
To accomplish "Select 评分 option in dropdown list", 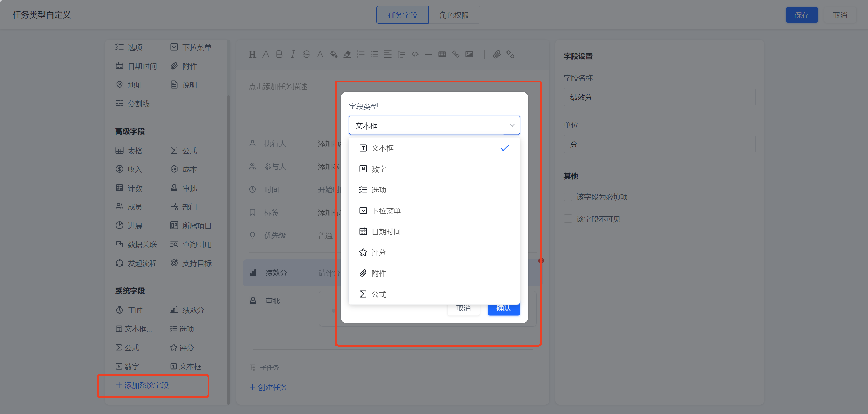I will [434, 252].
